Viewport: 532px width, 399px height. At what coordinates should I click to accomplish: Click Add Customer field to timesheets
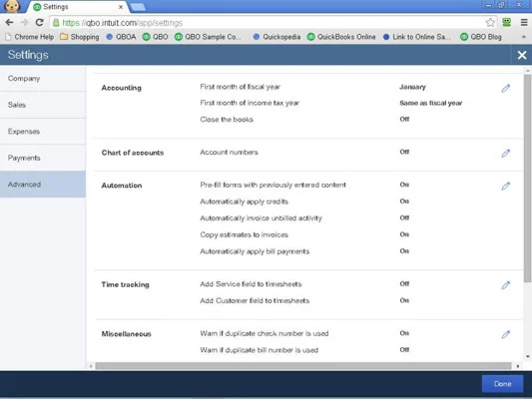(x=255, y=300)
